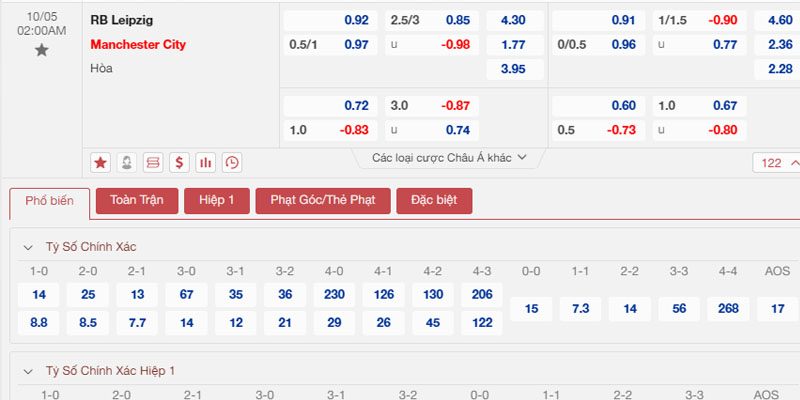Collapse the 122 markets counter button
The width and height of the screenshot is (800, 400).
[778, 163]
